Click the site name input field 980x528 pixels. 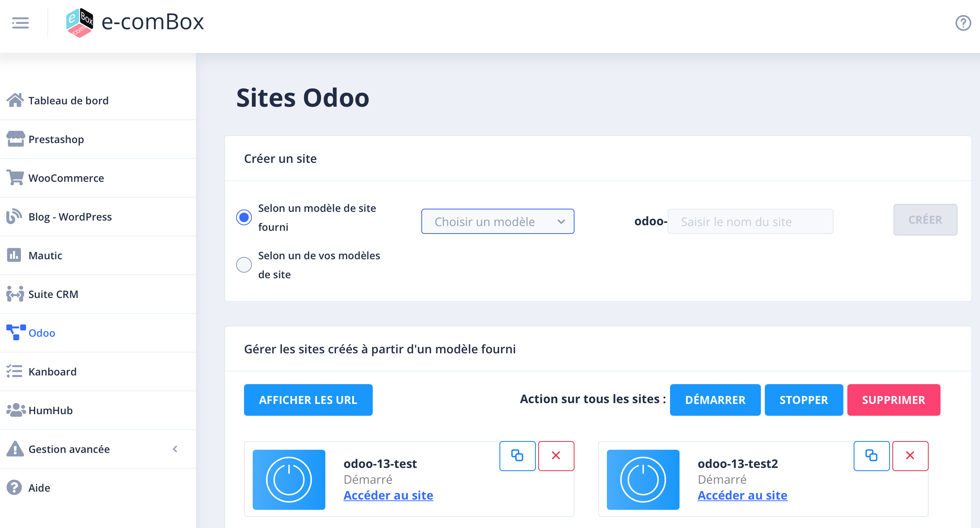tap(750, 221)
